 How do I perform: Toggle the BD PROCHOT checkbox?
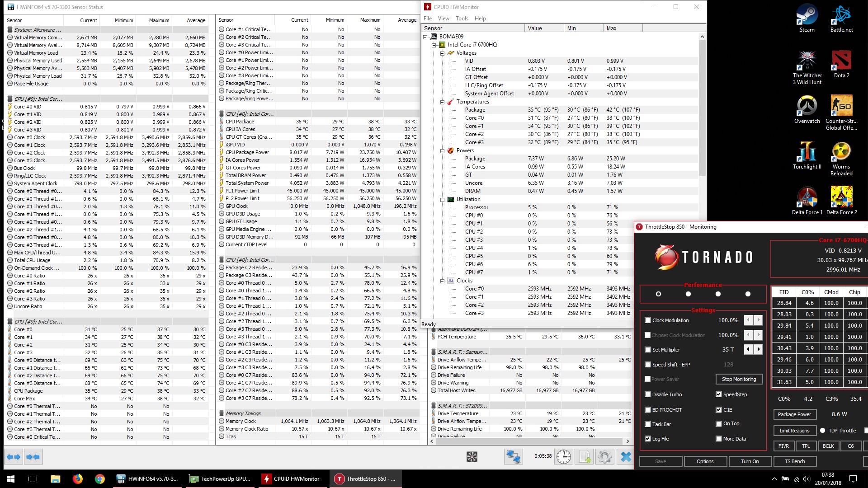pos(648,409)
